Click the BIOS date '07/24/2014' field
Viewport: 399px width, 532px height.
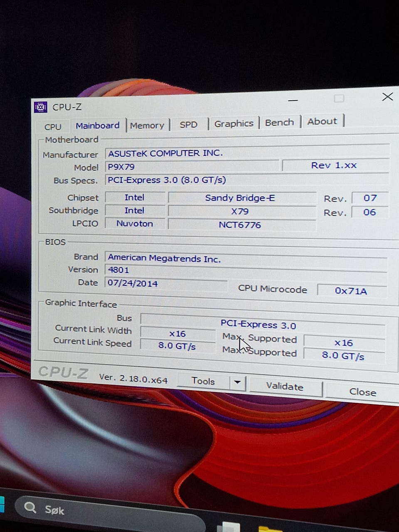(166, 283)
